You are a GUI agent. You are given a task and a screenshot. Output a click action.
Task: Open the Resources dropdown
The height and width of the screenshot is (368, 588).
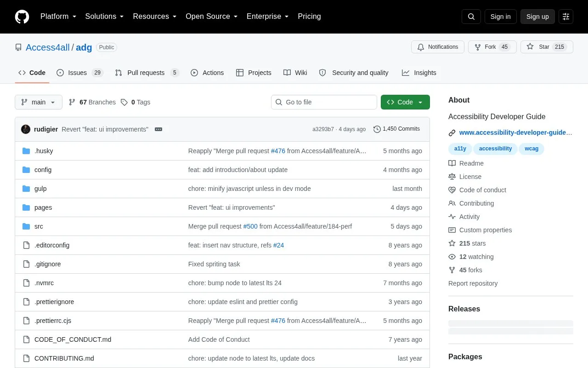tap(155, 17)
